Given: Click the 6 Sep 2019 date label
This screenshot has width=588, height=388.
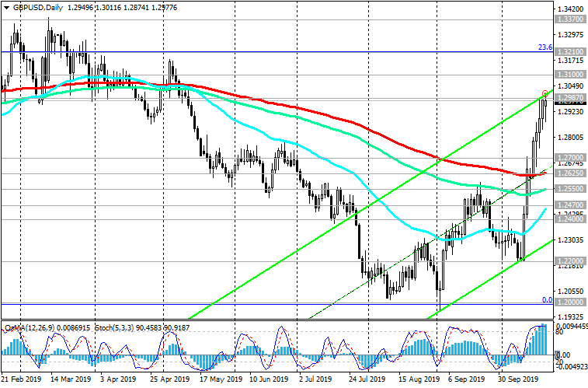Looking at the screenshot, I should tap(467, 379).
